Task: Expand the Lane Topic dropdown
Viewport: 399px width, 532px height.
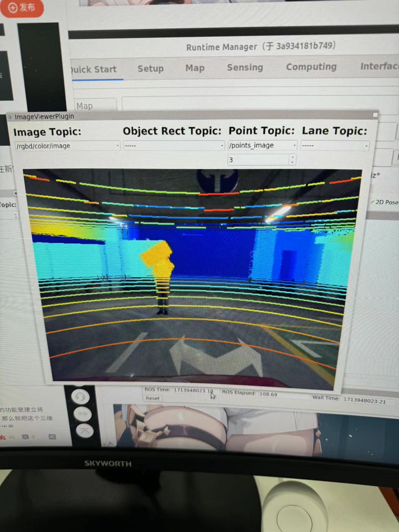Action: pos(335,146)
